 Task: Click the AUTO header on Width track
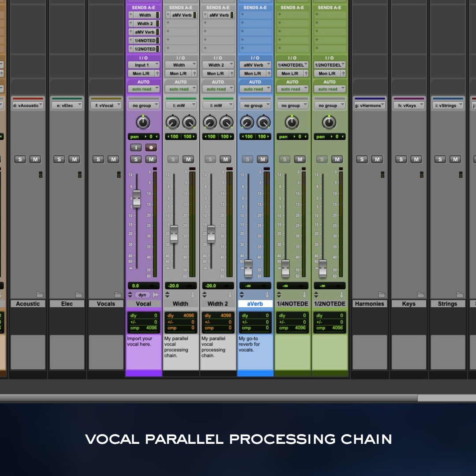(x=181, y=82)
